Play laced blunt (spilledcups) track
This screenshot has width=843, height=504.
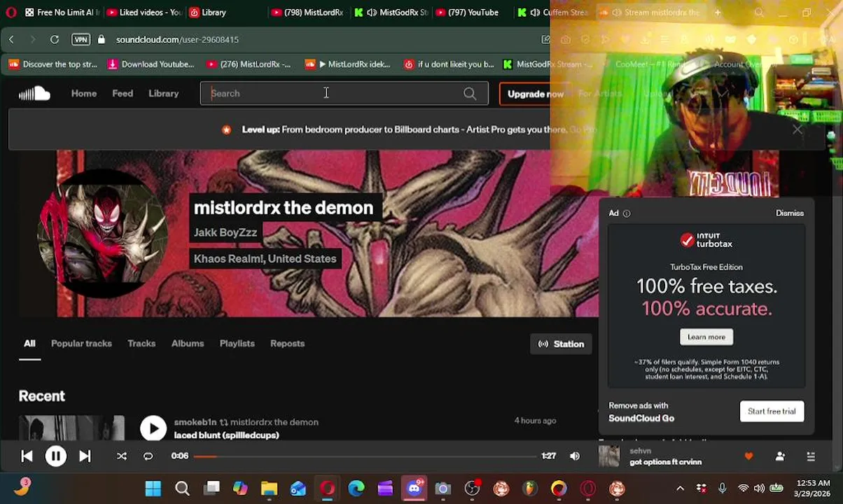(x=153, y=428)
